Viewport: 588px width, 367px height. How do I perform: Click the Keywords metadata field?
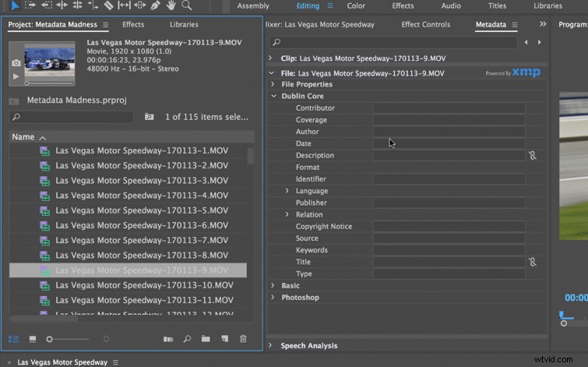tap(449, 250)
